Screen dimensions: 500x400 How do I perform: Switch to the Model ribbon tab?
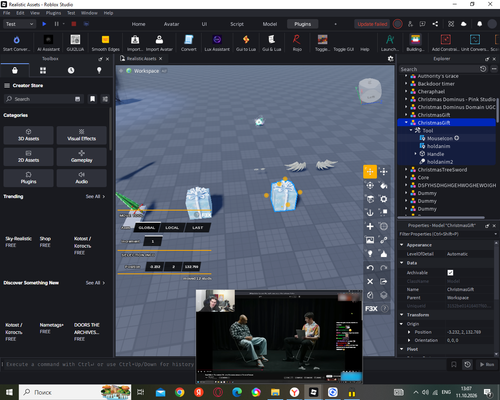[270, 24]
